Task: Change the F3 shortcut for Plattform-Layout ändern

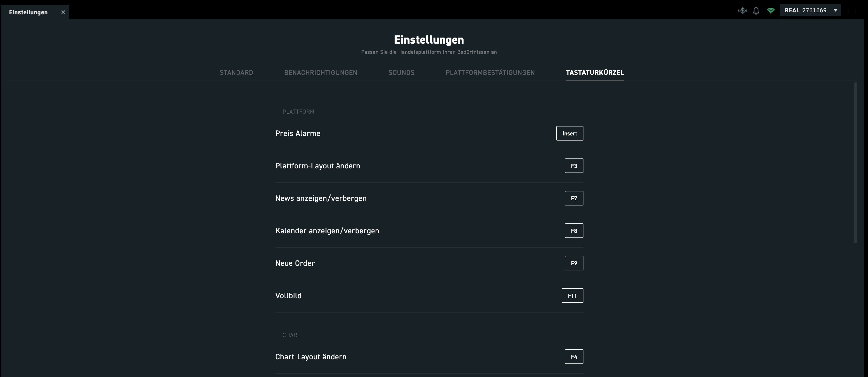Action: 574,166
